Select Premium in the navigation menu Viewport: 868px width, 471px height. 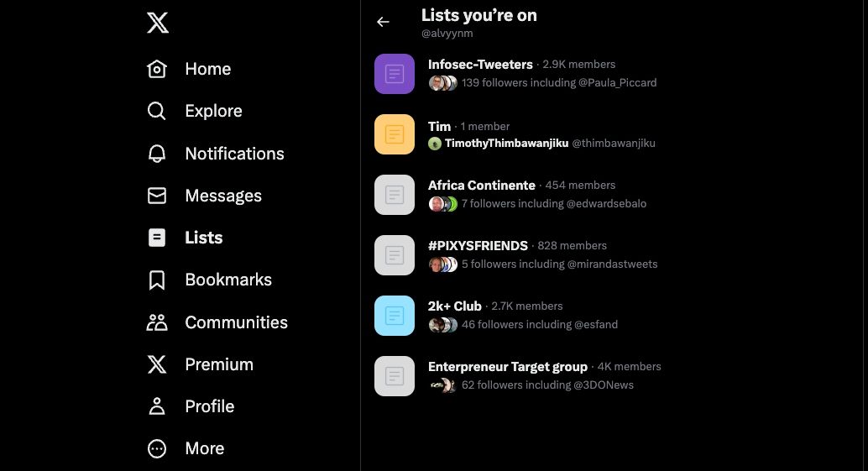tap(218, 364)
